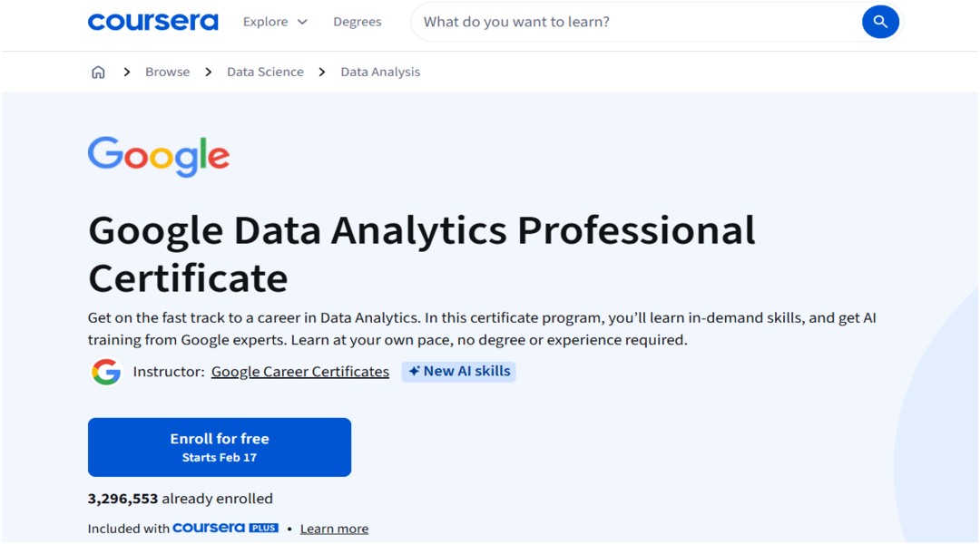Focus the "What do you want to learn?" field
The image size is (980, 544).
(x=635, y=22)
